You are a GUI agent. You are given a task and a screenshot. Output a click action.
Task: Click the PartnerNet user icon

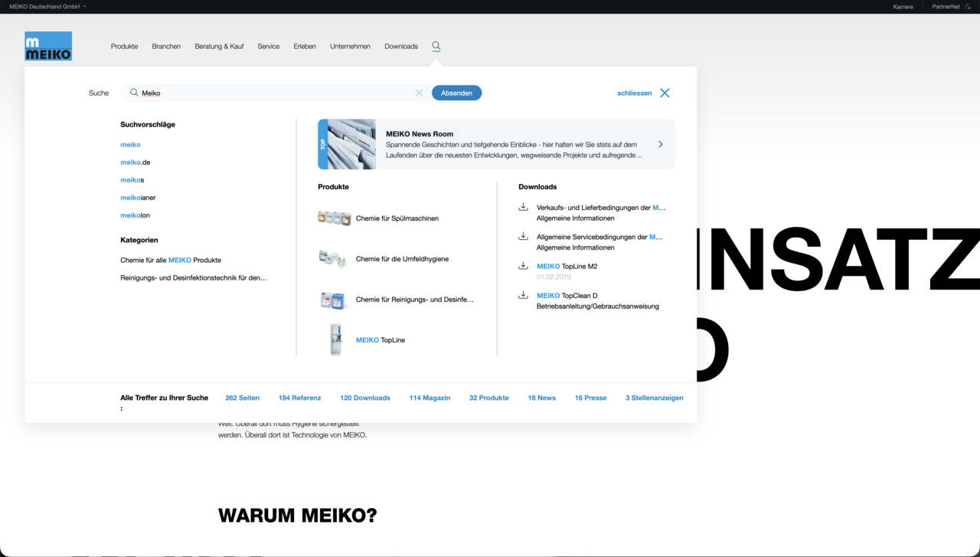968,6
